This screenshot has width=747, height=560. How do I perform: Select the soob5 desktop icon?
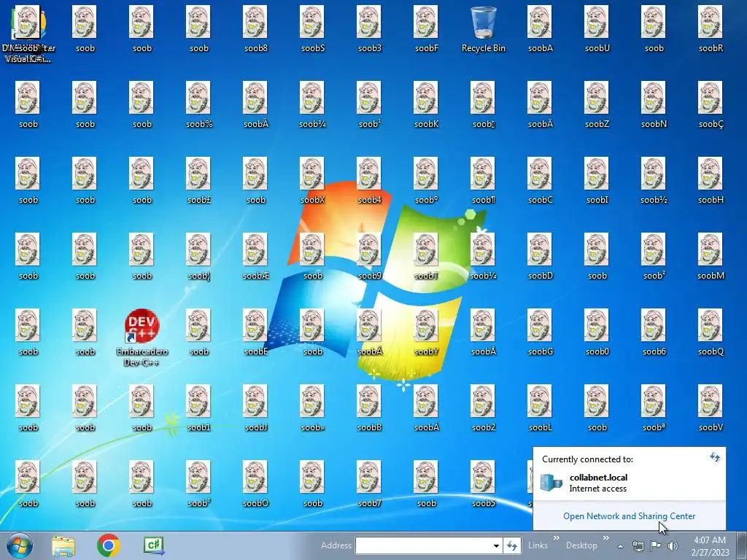pos(483,484)
